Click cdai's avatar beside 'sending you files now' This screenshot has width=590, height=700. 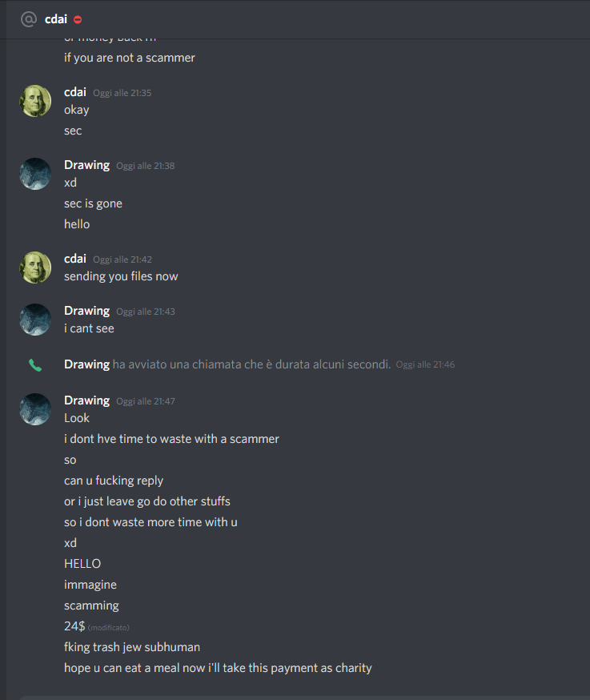coord(35,268)
